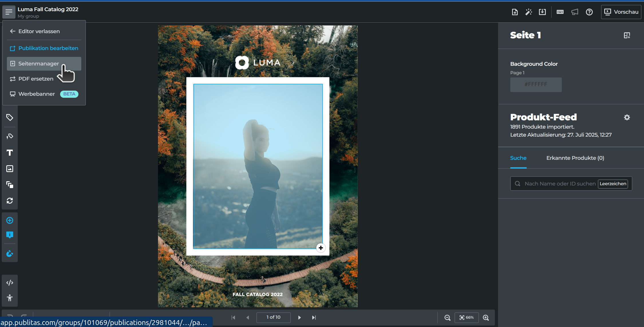Open Produkt-Feed settings gear
644x327 pixels.
[x=627, y=117]
